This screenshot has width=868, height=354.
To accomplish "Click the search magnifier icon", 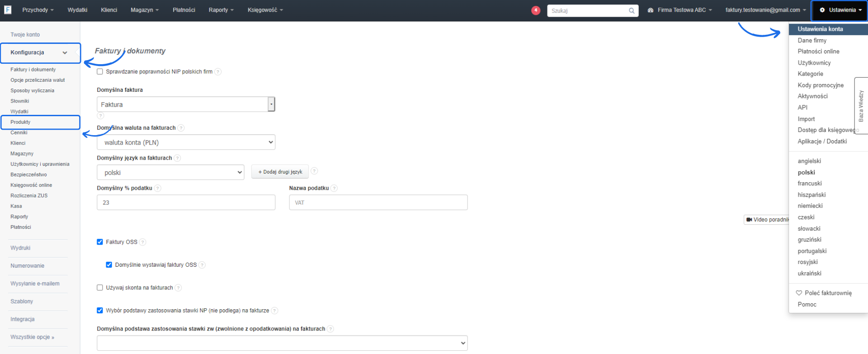I will [x=632, y=11].
